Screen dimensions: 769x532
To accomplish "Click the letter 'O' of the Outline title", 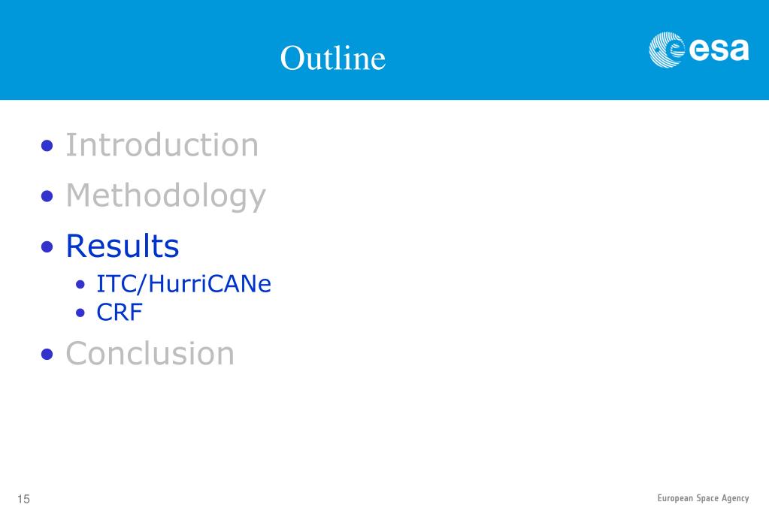I will [290, 58].
